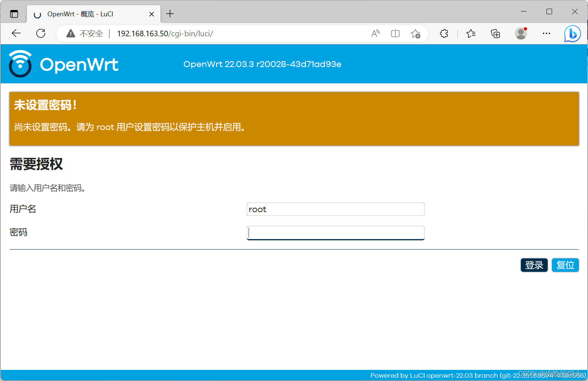Click the 不安全 security label

tap(91, 34)
